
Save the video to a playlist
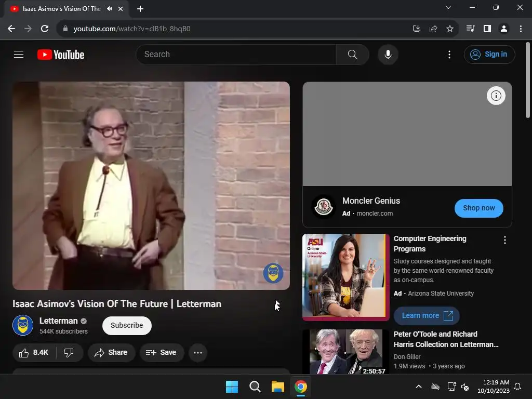click(x=162, y=353)
